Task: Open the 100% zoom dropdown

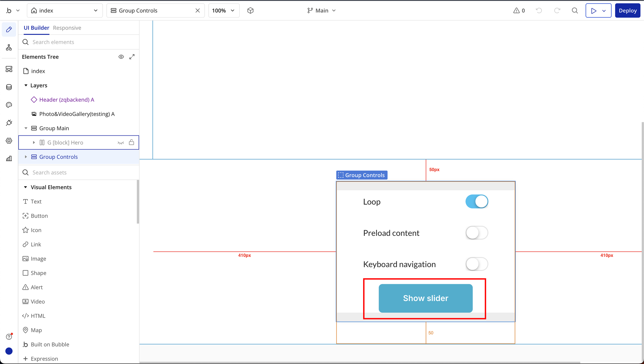Action: [x=224, y=11]
